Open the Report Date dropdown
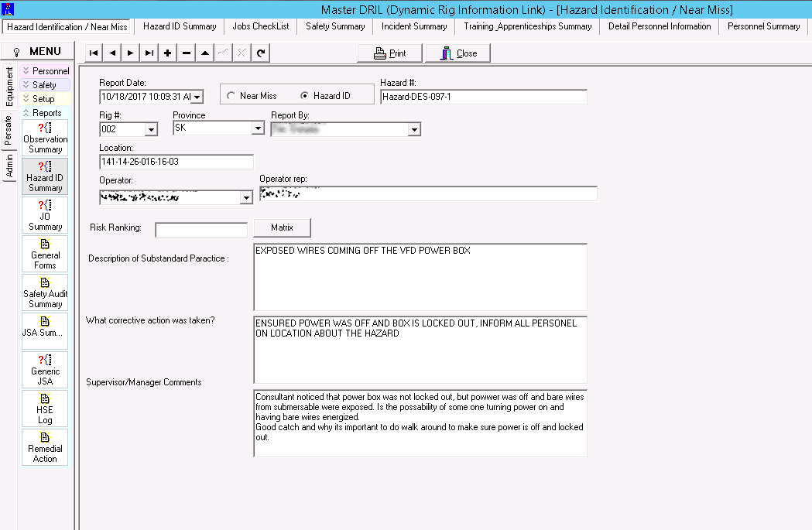The image size is (812, 530). [197, 97]
